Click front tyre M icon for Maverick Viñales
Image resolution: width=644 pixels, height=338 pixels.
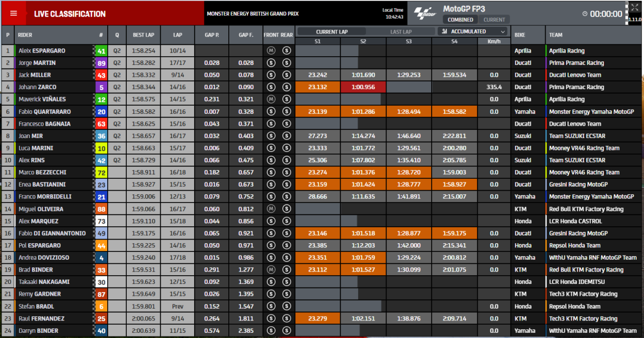(271, 99)
